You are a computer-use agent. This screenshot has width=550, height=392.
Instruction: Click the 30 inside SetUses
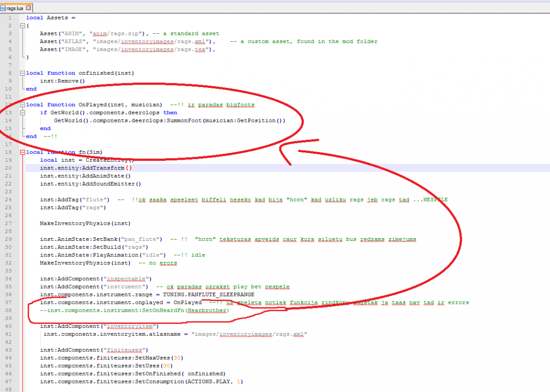[168, 366]
